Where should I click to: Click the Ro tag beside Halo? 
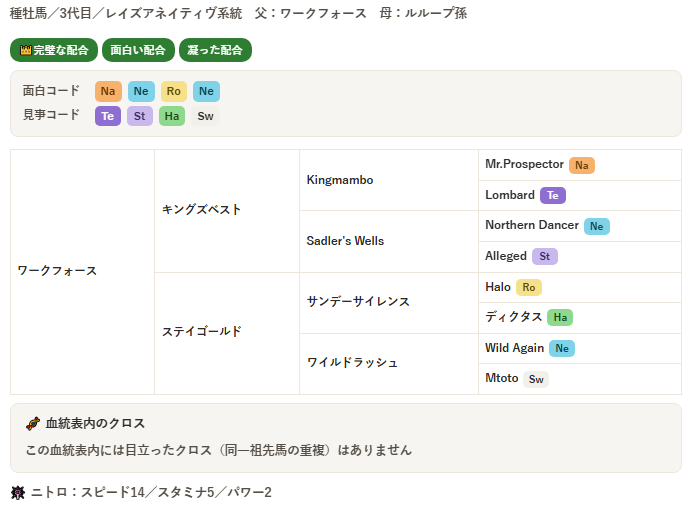coord(529,288)
